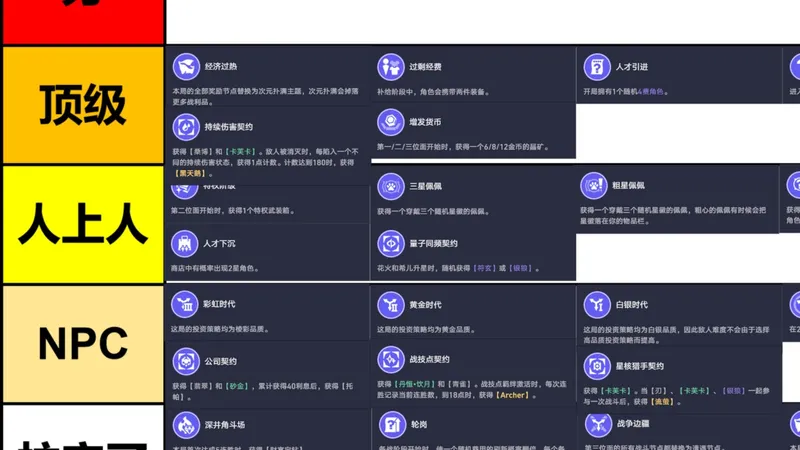Click the 三星佩佩 paw icon
This screenshot has width=800, height=450.
tap(390, 186)
